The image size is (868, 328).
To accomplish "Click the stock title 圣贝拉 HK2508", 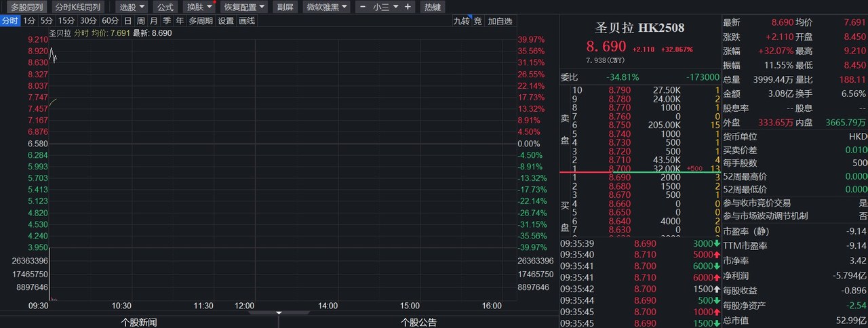I will (x=639, y=28).
